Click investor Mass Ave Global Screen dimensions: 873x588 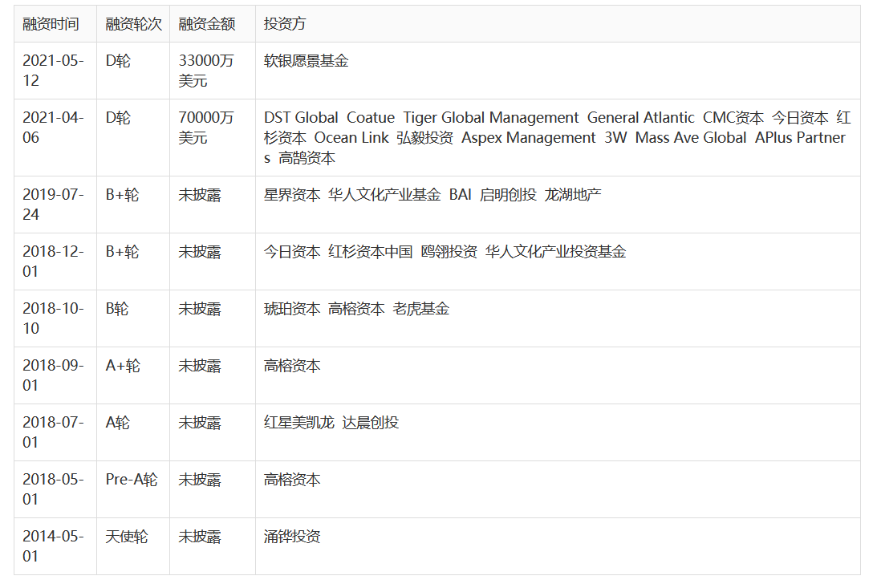click(690, 137)
